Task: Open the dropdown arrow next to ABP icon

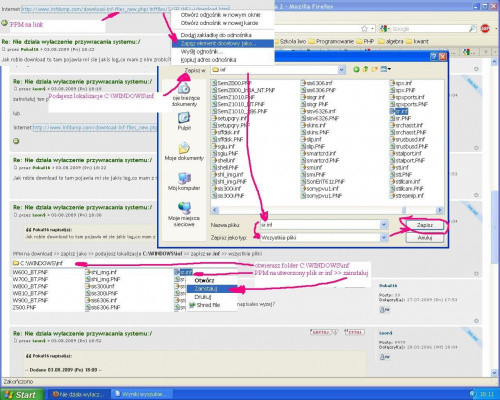Action: point(495,29)
